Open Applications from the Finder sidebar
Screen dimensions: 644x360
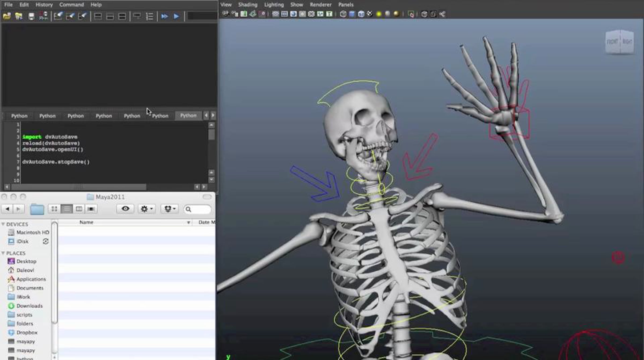(x=31, y=279)
